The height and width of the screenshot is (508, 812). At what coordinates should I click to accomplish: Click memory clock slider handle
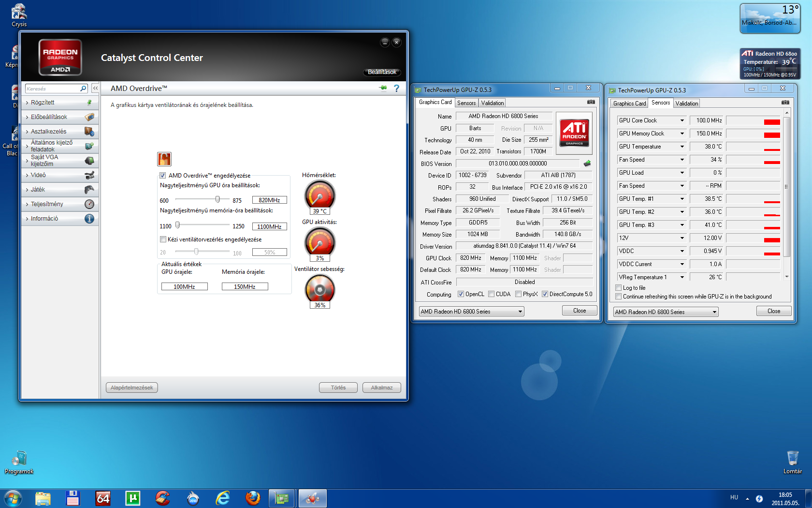[x=177, y=225]
